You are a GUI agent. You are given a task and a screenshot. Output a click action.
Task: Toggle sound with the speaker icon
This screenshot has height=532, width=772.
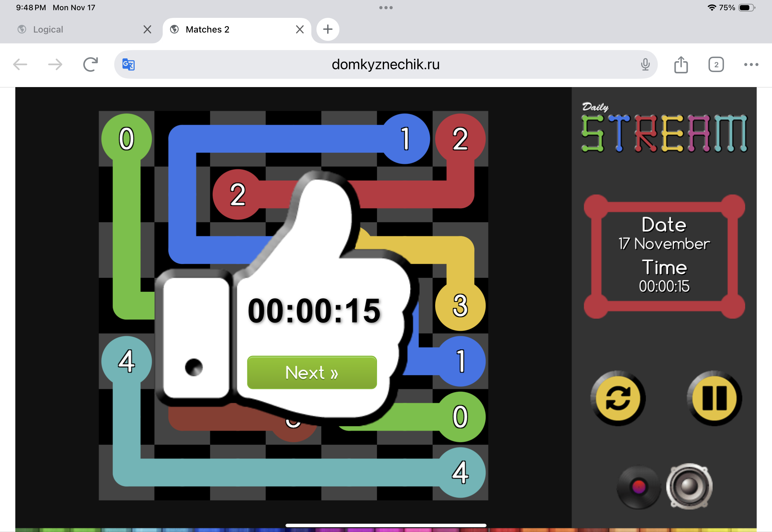coord(689,486)
